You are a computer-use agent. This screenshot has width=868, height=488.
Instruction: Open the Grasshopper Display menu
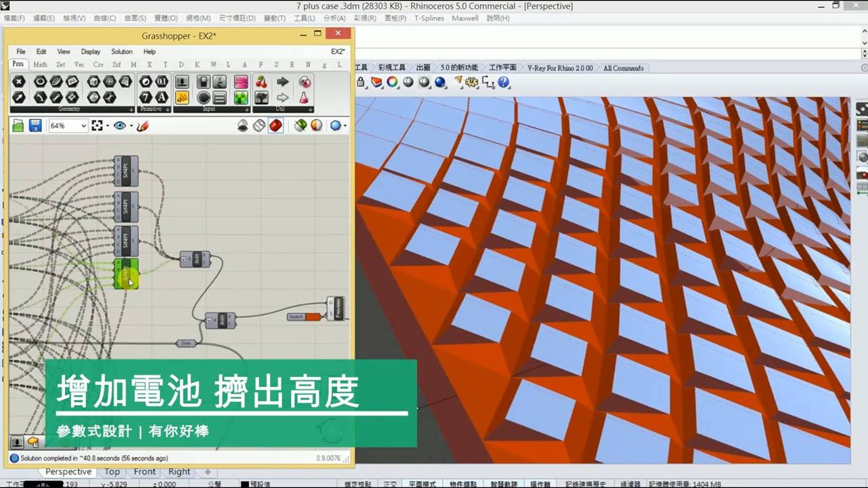point(91,52)
